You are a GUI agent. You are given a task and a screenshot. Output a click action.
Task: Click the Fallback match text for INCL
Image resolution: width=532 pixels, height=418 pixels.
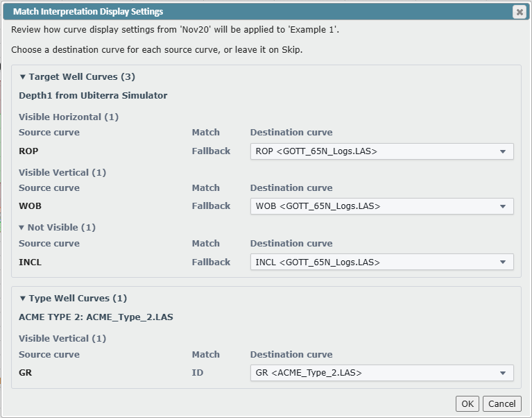(211, 262)
